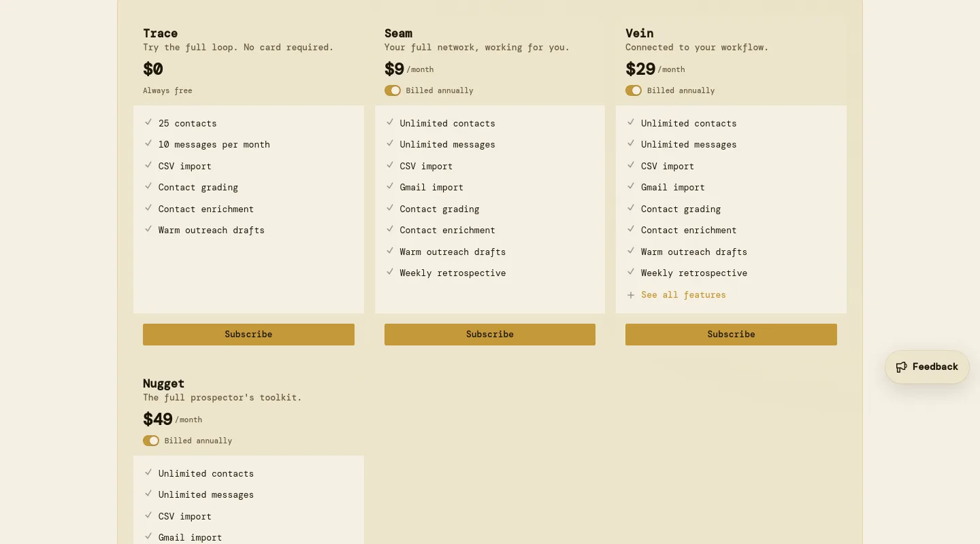Click the $49 price on Nugget
Screen dimensions: 980x544
(158, 419)
